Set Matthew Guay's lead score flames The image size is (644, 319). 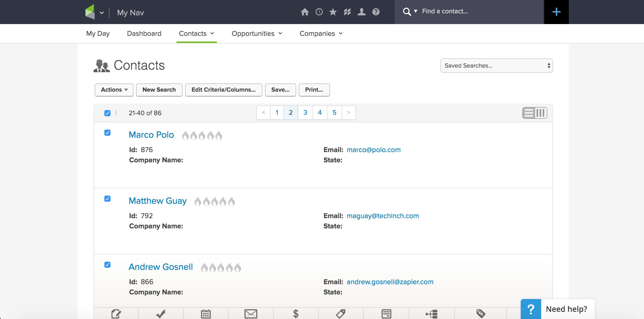(214, 202)
